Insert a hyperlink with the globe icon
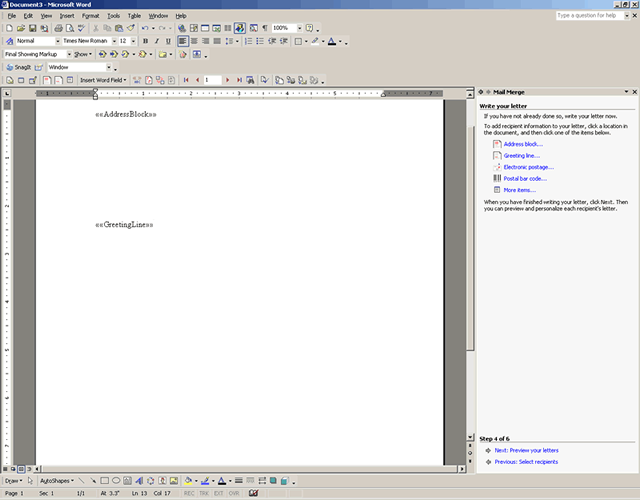 click(x=182, y=28)
